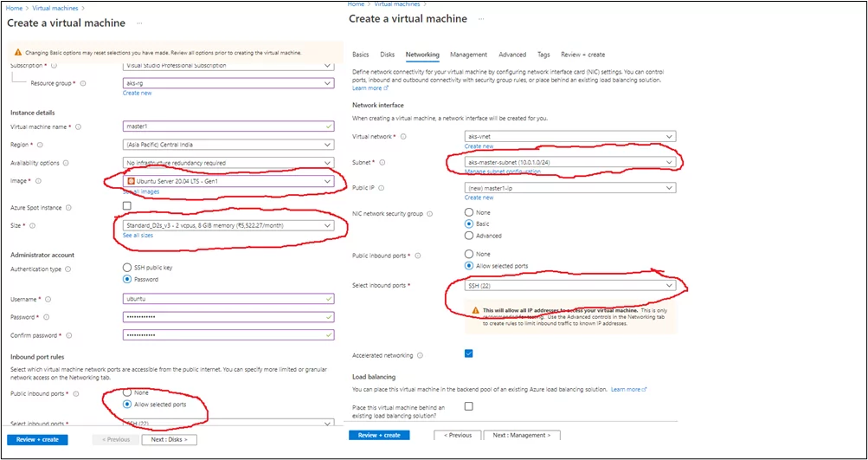The height and width of the screenshot is (460, 868).
Task: Click Next : Disks button
Action: [170, 439]
